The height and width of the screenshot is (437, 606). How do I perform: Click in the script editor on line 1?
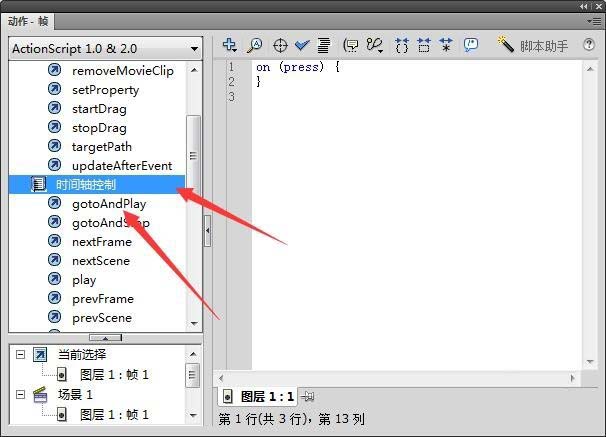tap(417, 67)
